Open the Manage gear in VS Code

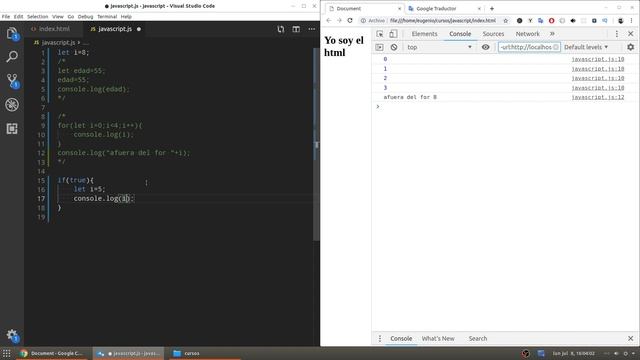pyautogui.click(x=12, y=336)
